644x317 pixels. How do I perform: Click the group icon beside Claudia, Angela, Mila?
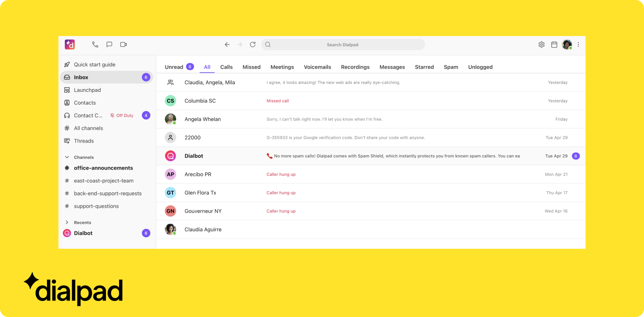[x=170, y=82]
